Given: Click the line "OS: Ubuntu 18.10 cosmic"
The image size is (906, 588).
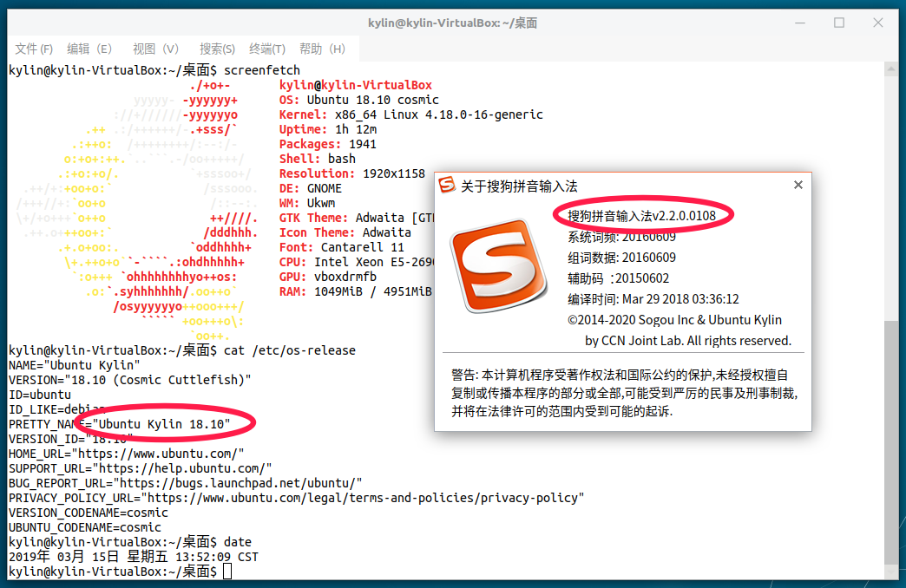Looking at the screenshot, I should 358,100.
